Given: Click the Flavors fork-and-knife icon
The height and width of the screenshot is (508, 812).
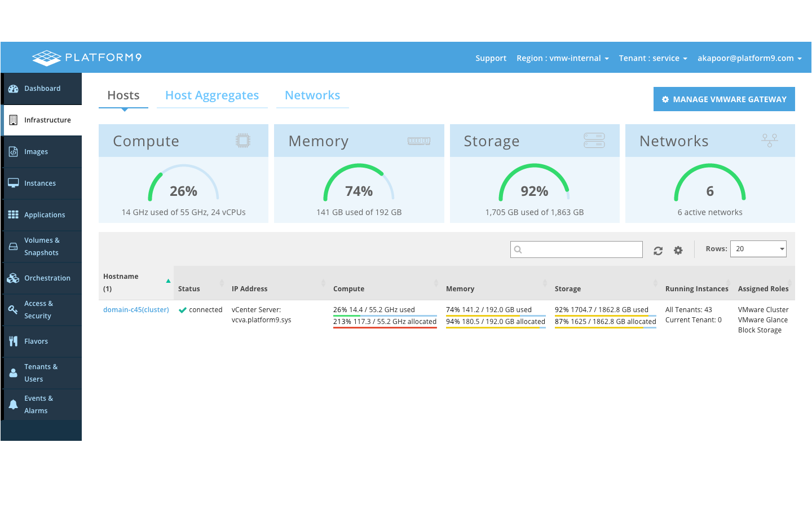Looking at the screenshot, I should point(14,341).
